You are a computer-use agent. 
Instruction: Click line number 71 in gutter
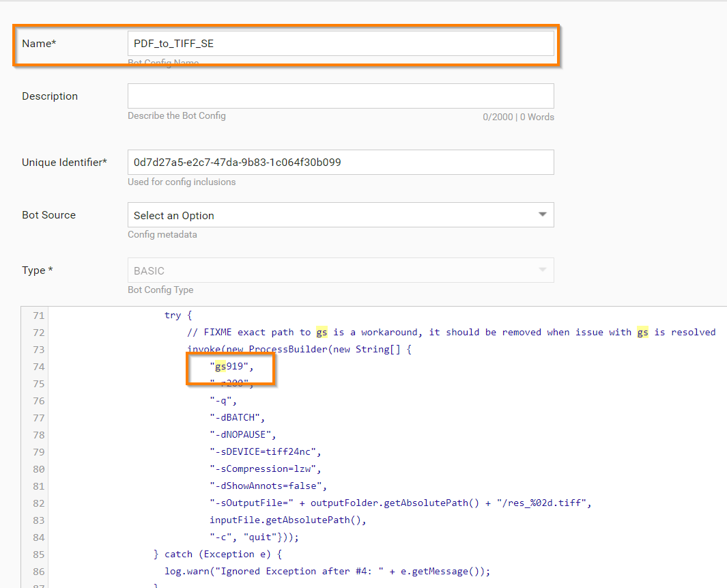tap(39, 316)
